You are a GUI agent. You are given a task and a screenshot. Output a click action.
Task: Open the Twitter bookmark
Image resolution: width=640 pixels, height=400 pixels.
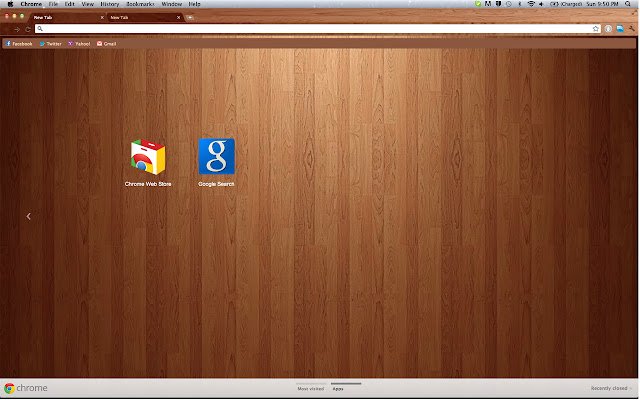tap(50, 44)
